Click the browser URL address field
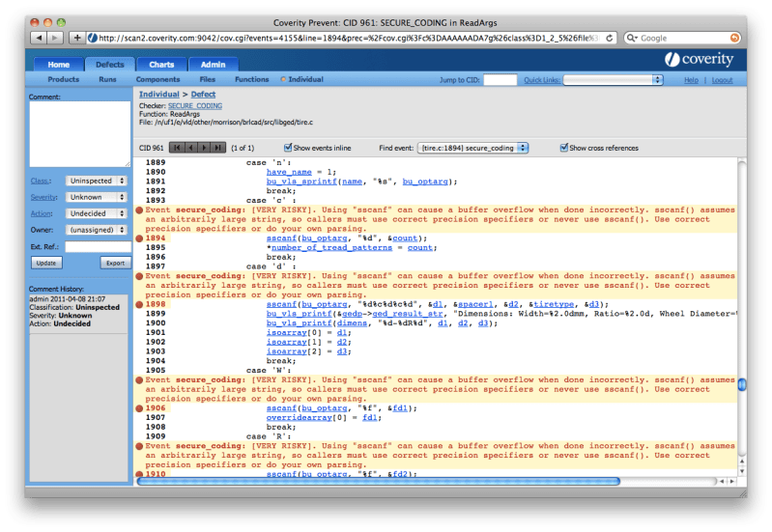 [x=352, y=38]
